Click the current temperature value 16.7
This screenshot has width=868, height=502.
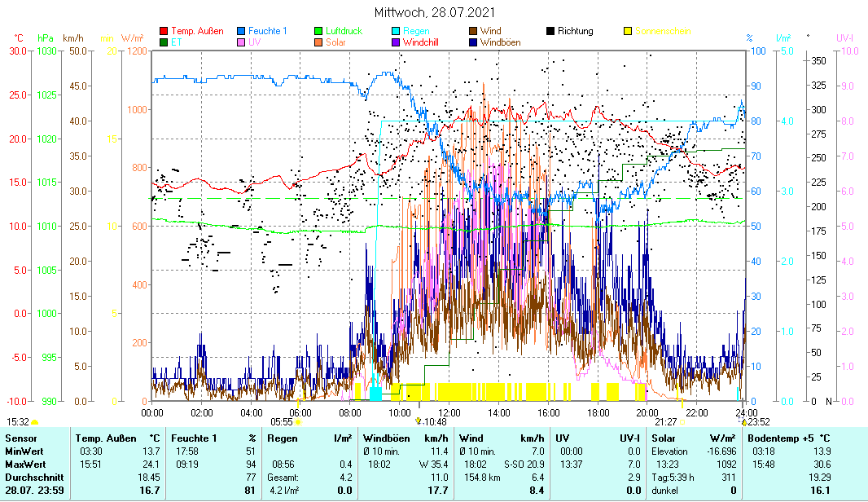click(150, 491)
